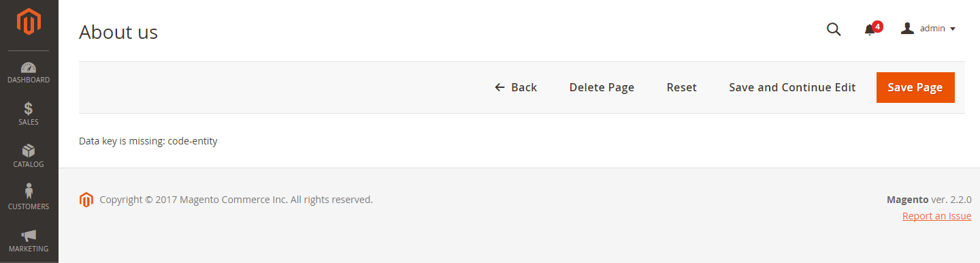Image resolution: width=980 pixels, height=263 pixels.
Task: Click Save and Continue Edit
Action: (792, 87)
